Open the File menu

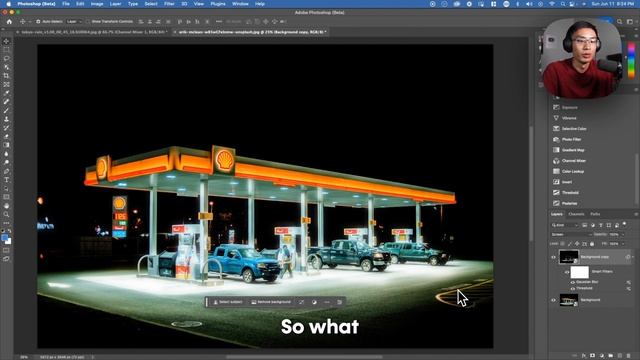(66, 4)
